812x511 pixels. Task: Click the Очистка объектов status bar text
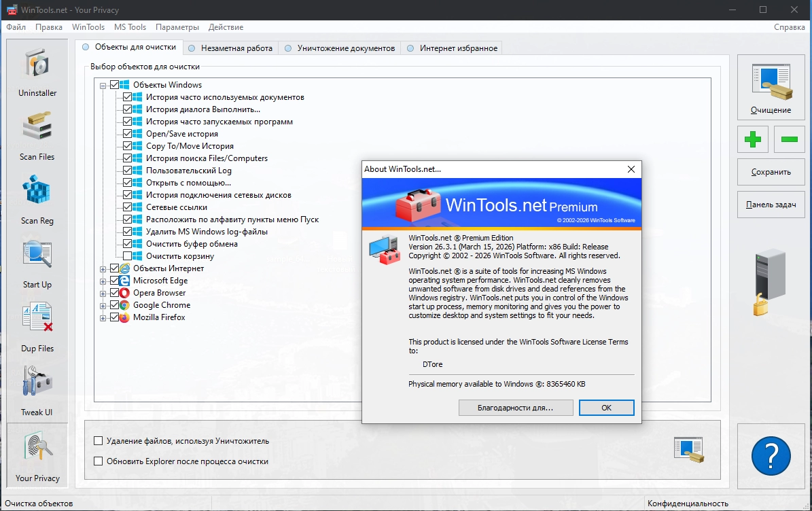pyautogui.click(x=39, y=504)
